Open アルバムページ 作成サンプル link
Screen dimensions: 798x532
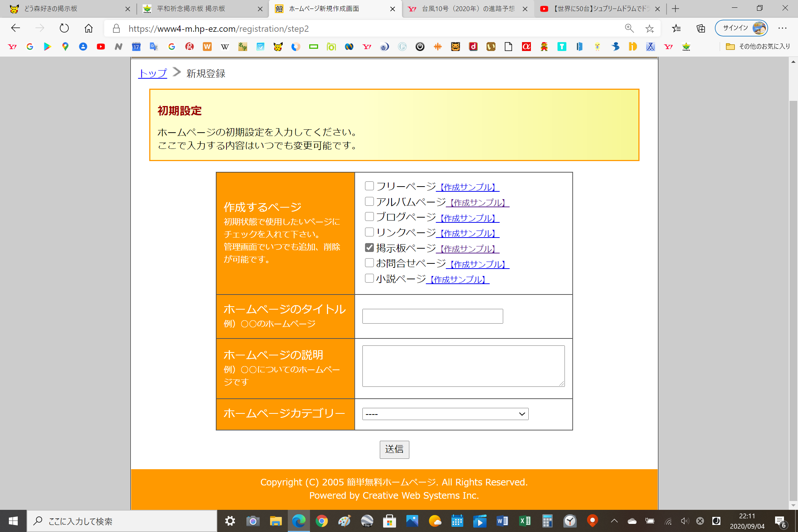coord(478,202)
